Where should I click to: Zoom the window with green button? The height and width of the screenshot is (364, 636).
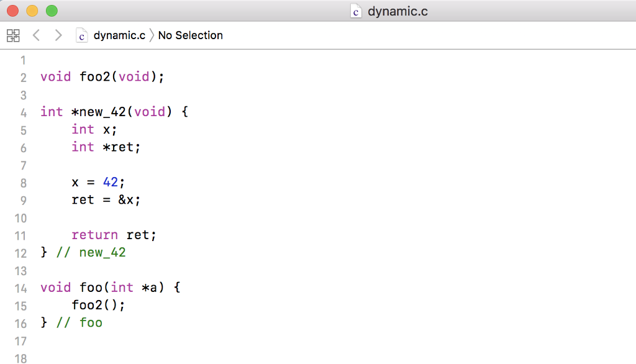pos(52,11)
